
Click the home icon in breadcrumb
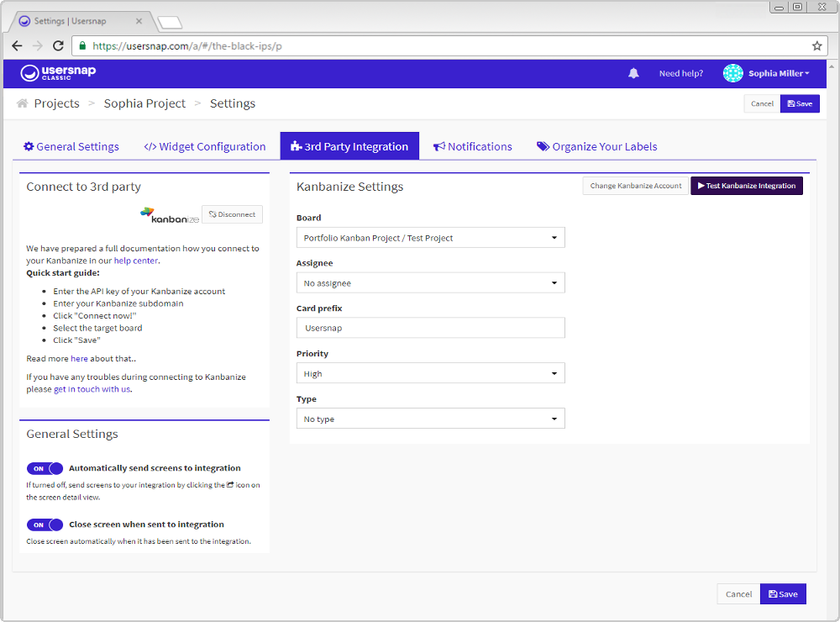point(22,103)
